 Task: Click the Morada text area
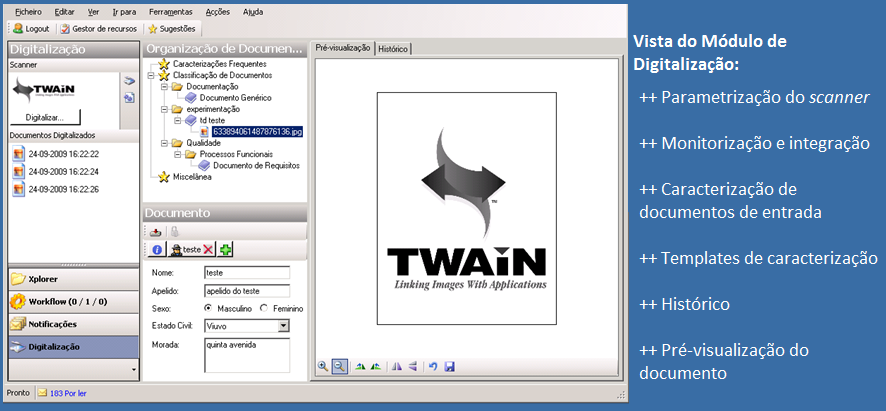(247, 356)
